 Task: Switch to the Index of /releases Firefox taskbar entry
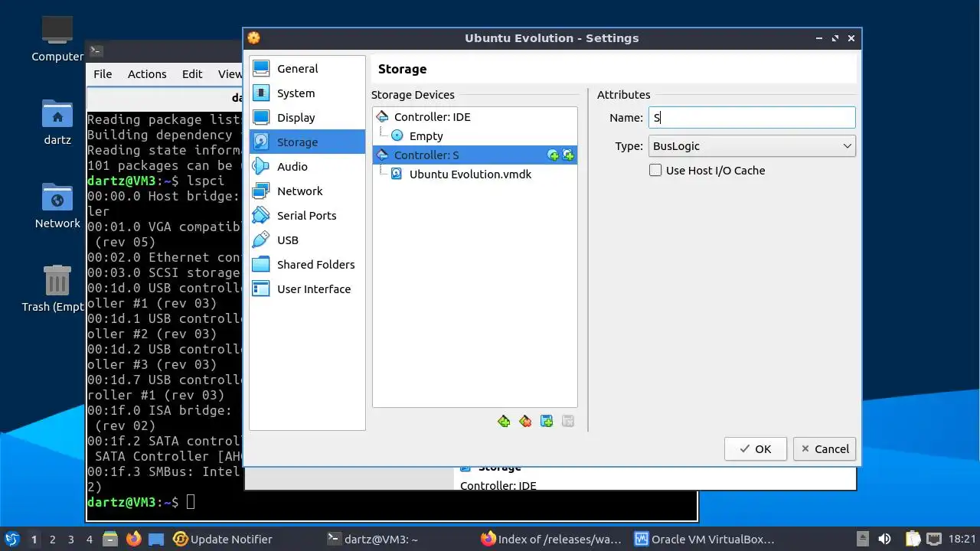[551, 540]
